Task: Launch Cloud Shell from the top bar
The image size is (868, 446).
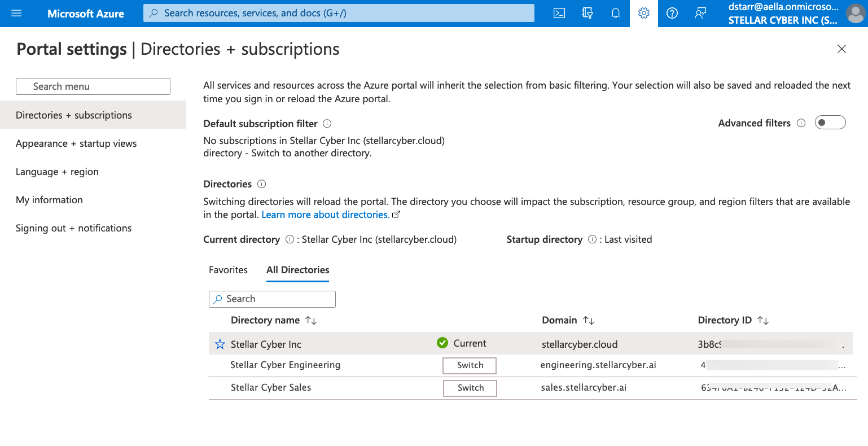Action: [559, 13]
